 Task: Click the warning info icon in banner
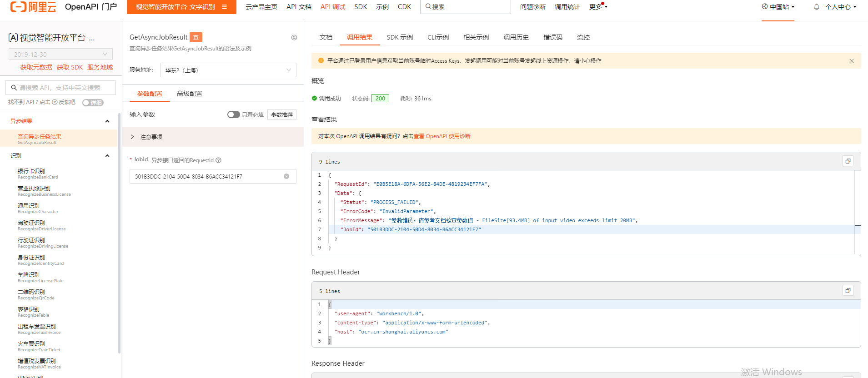tap(321, 60)
